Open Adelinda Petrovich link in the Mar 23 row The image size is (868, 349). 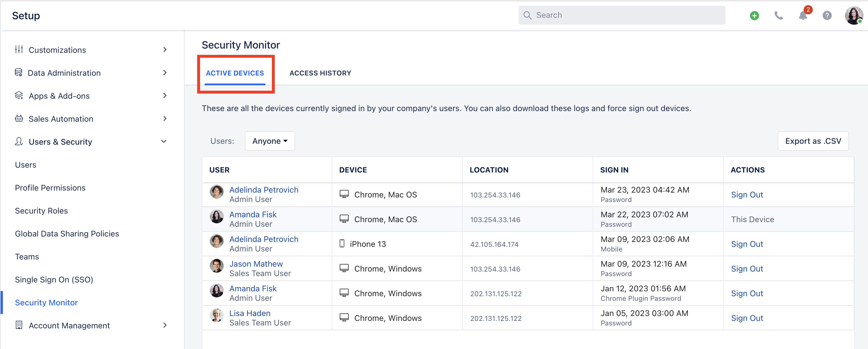(264, 189)
